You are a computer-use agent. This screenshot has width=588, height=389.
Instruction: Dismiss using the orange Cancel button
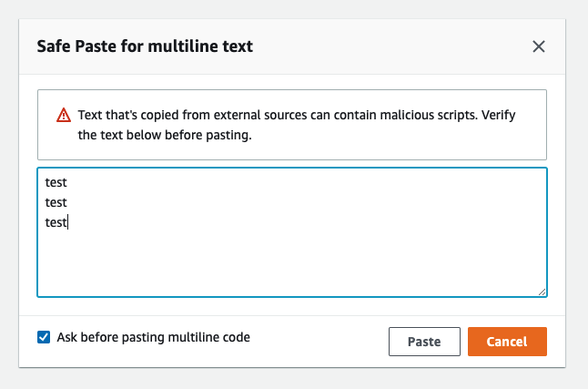coord(507,342)
